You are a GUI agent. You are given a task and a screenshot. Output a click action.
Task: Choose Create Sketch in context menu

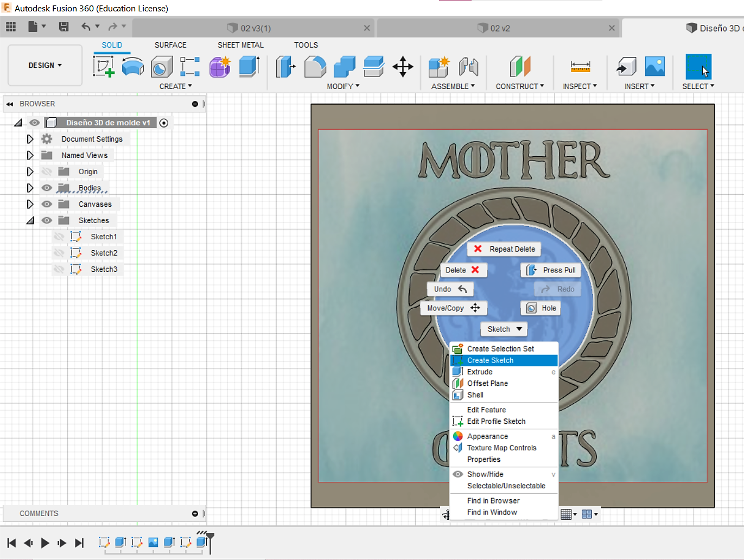(504, 360)
